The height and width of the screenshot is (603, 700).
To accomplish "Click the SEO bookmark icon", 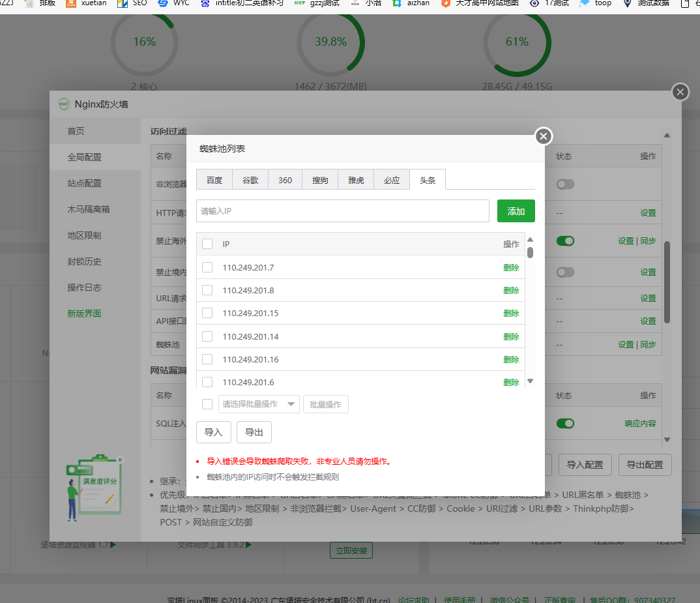I will tap(122, 3).
